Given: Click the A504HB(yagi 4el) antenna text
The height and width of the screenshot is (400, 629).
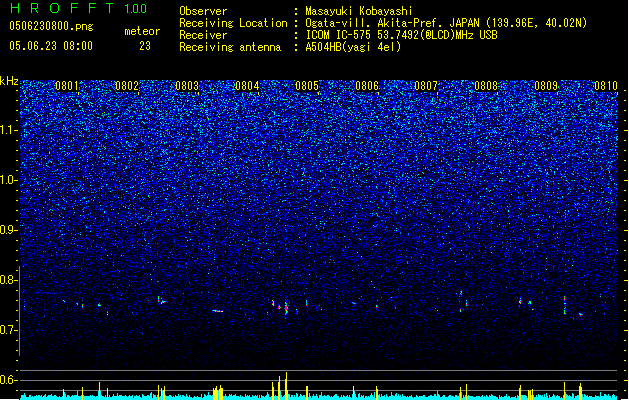Looking at the screenshot, I should pos(353,47).
